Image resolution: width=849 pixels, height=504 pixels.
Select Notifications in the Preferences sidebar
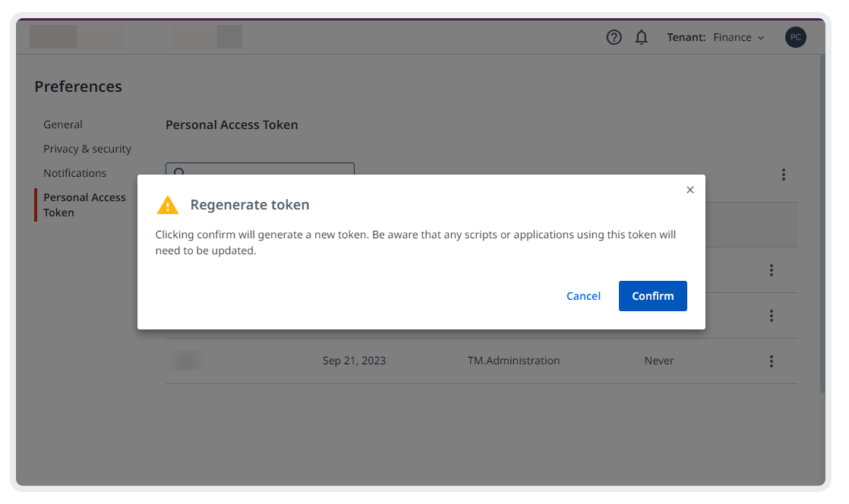[x=75, y=173]
